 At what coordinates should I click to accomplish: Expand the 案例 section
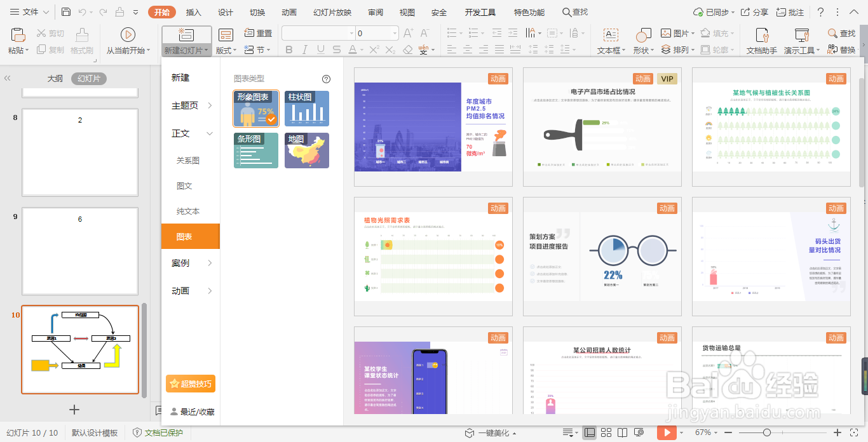point(189,262)
